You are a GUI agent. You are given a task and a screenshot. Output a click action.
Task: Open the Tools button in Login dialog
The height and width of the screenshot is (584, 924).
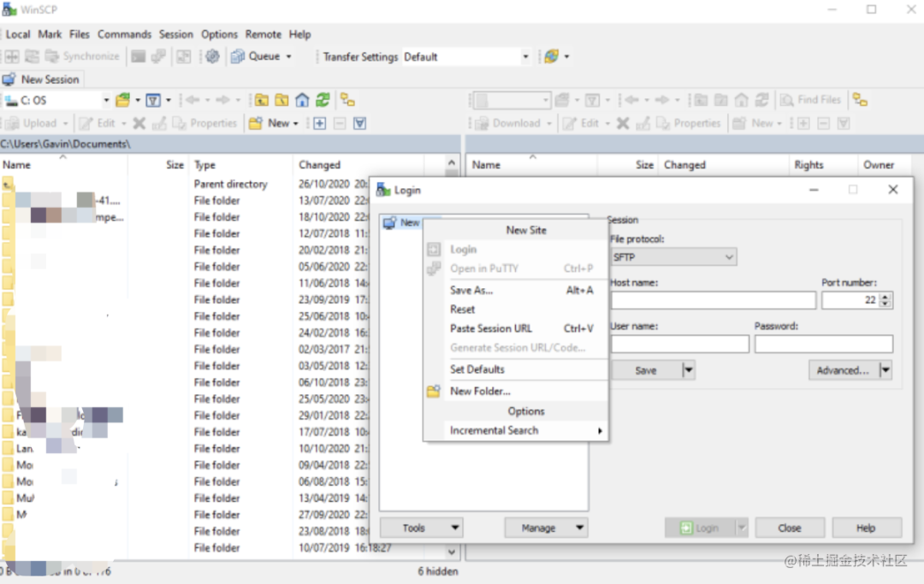pyautogui.click(x=421, y=528)
